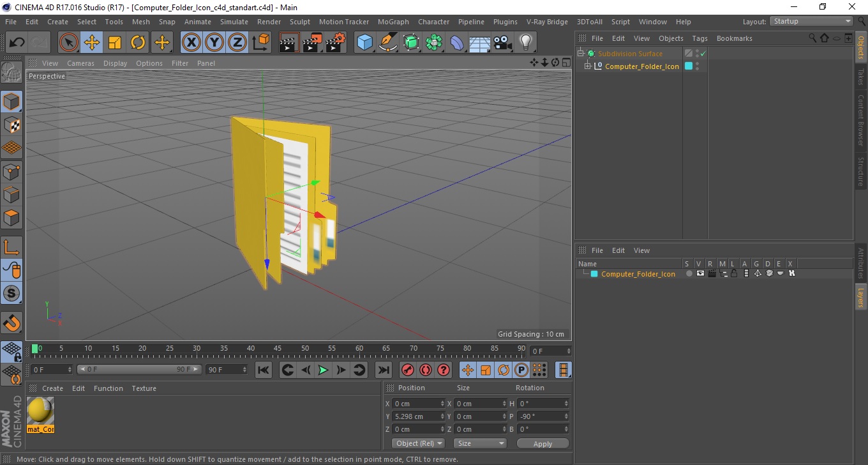Click the cyan layer color swatch

pyautogui.click(x=594, y=274)
